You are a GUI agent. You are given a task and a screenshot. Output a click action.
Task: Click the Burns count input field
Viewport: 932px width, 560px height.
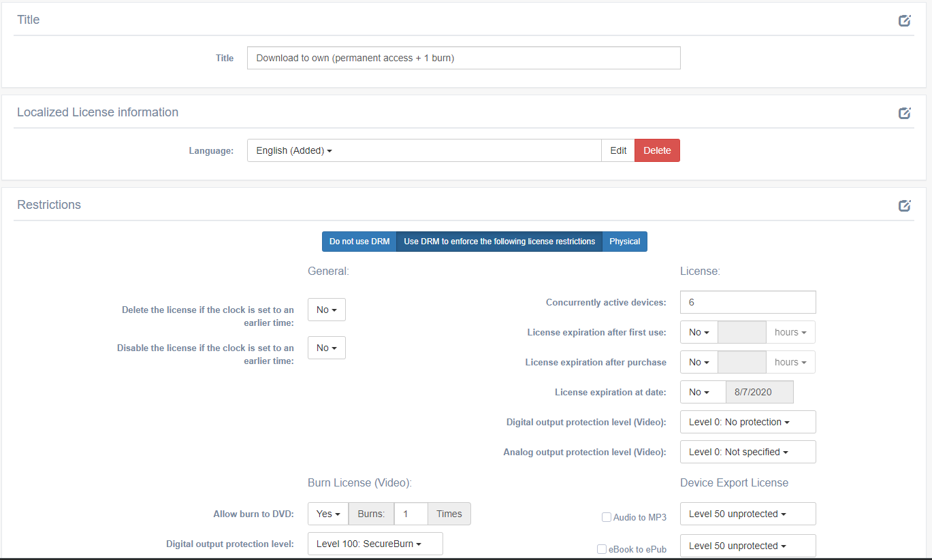(411, 514)
